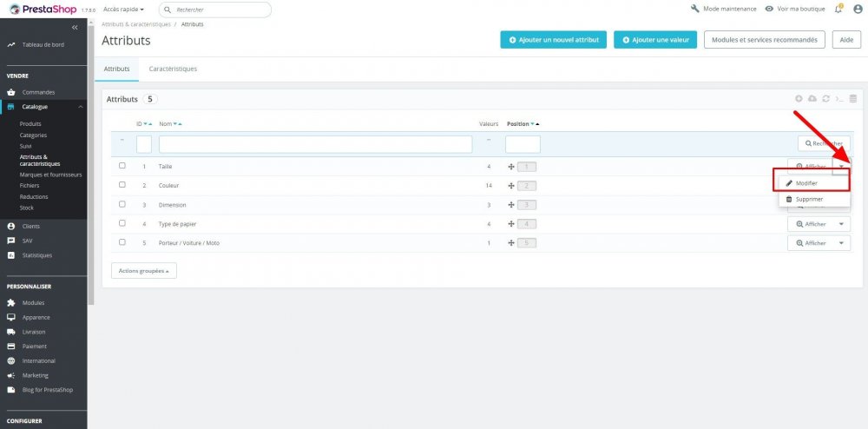Click the drag handle of the Couleur row
868x429 pixels.
pos(511,186)
